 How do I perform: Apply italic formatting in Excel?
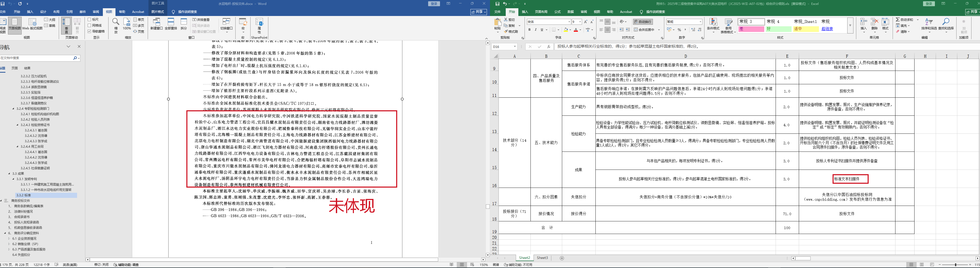[x=536, y=30]
